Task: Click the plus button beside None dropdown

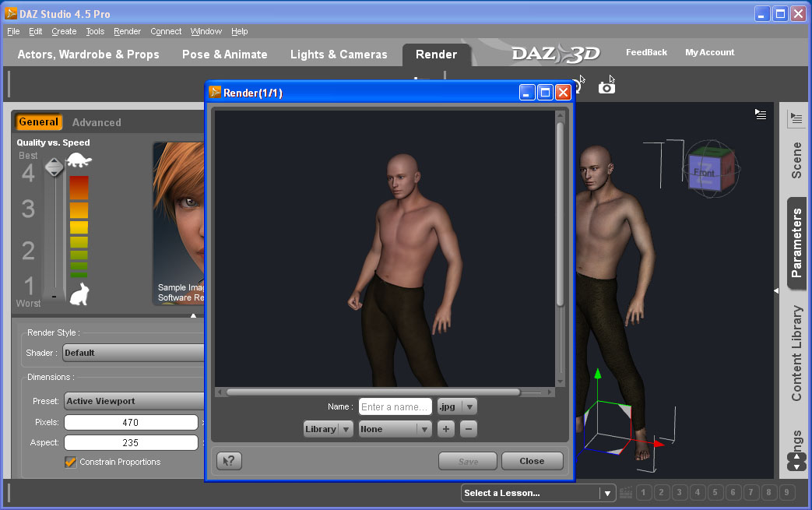Action: pyautogui.click(x=445, y=429)
